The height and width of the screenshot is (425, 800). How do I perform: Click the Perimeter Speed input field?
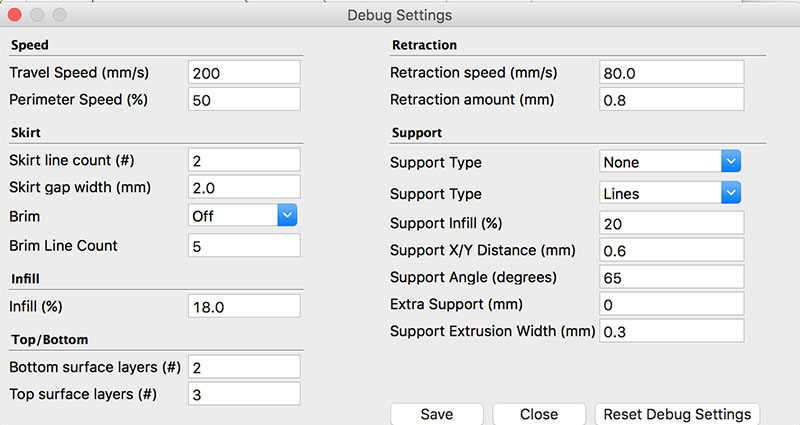[x=244, y=100]
